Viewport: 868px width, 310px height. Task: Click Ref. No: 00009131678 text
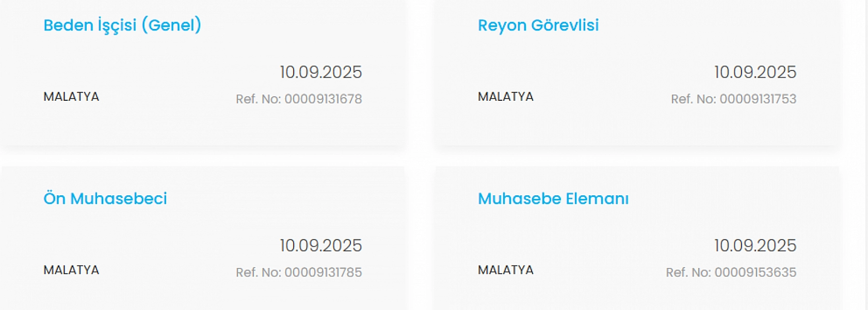point(299,99)
